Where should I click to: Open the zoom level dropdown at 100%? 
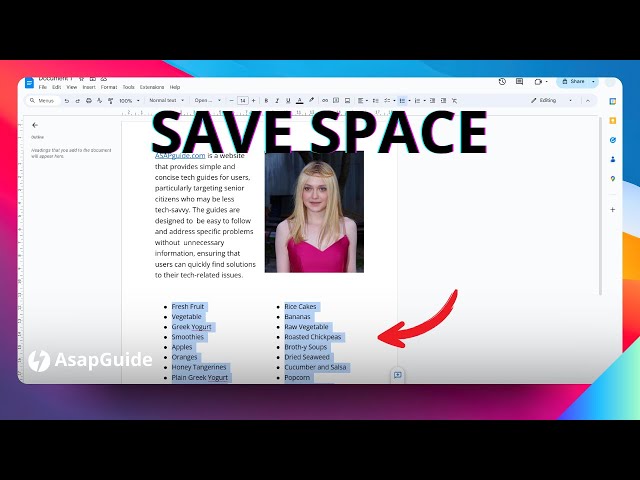[129, 100]
